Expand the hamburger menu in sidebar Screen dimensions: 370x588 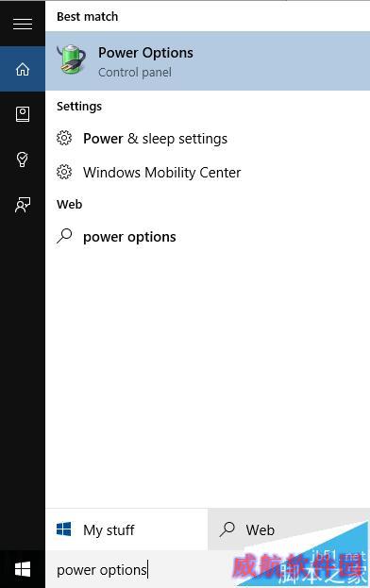pos(23,24)
